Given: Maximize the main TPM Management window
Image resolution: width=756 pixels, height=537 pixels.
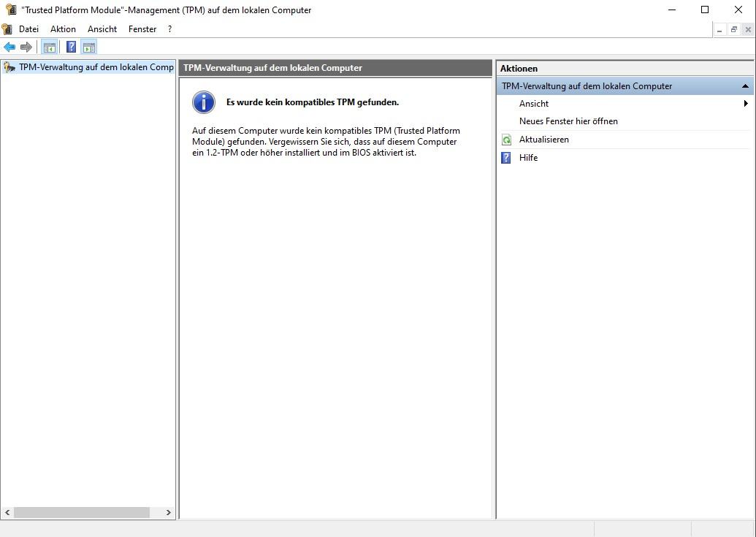Looking at the screenshot, I should [x=705, y=9].
